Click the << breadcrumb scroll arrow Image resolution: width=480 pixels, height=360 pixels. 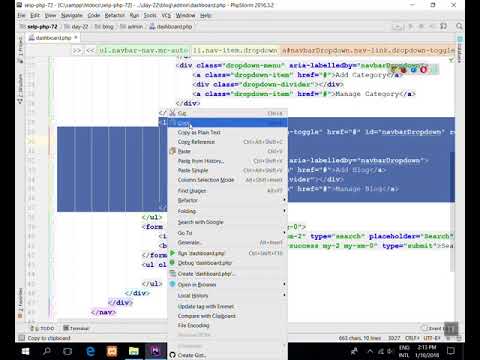[90, 51]
